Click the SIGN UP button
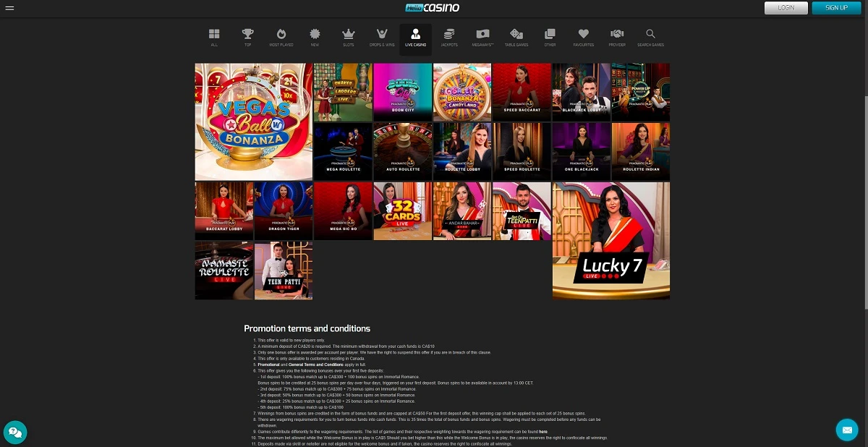Viewport: 868px width, 447px height. click(x=836, y=8)
